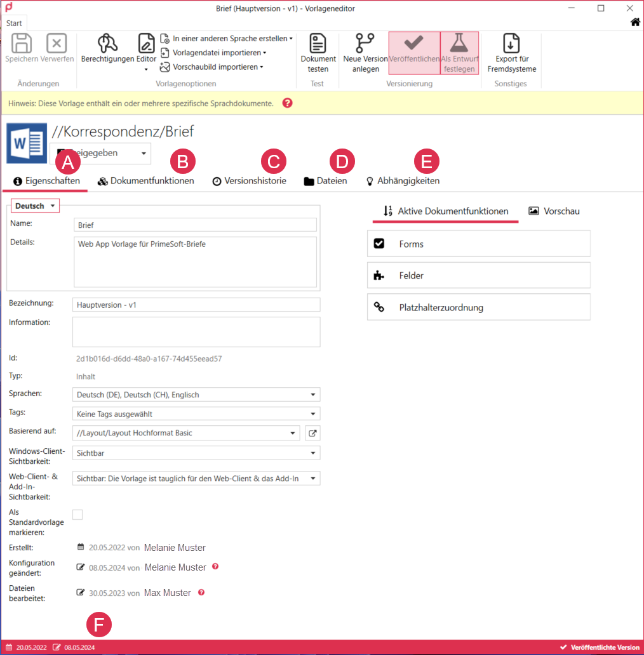The height and width of the screenshot is (655, 644).
Task: Click the Veröffentlichen checkmark button
Action: tap(414, 53)
